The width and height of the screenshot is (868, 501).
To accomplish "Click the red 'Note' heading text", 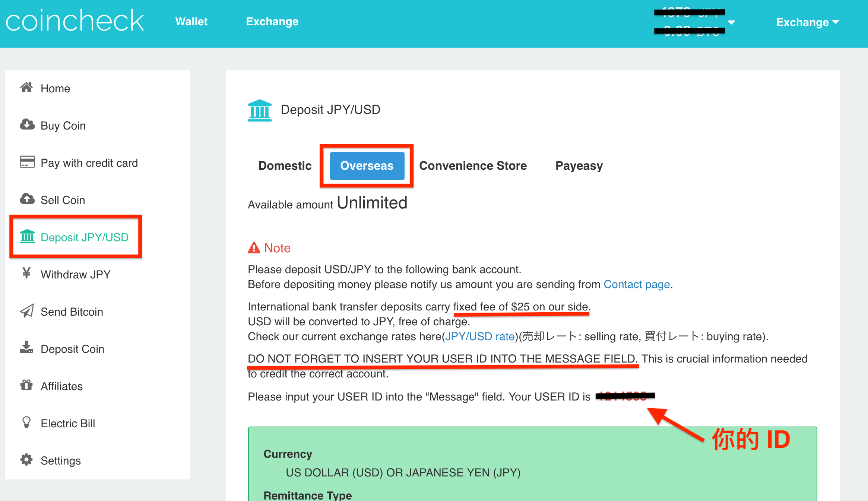I will click(x=277, y=248).
